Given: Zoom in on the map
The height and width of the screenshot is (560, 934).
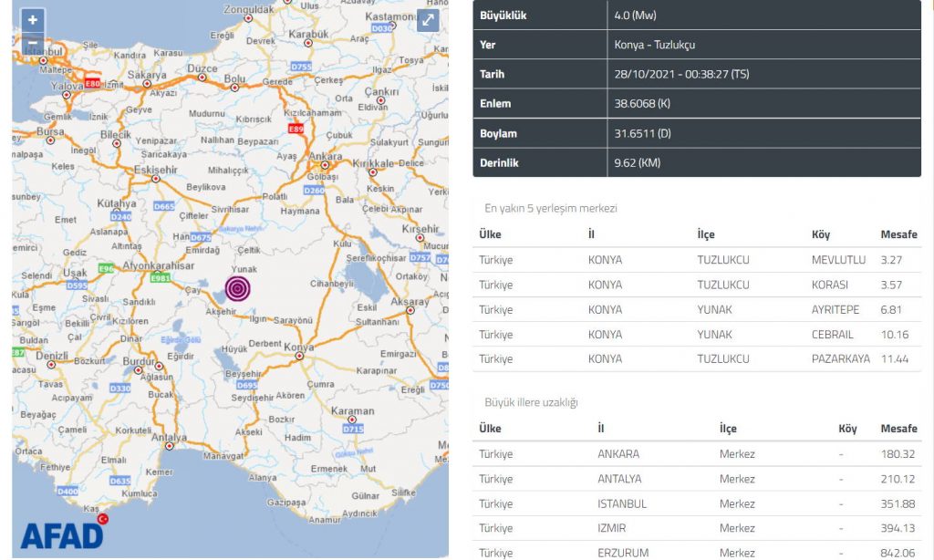Looking at the screenshot, I should point(33,20).
